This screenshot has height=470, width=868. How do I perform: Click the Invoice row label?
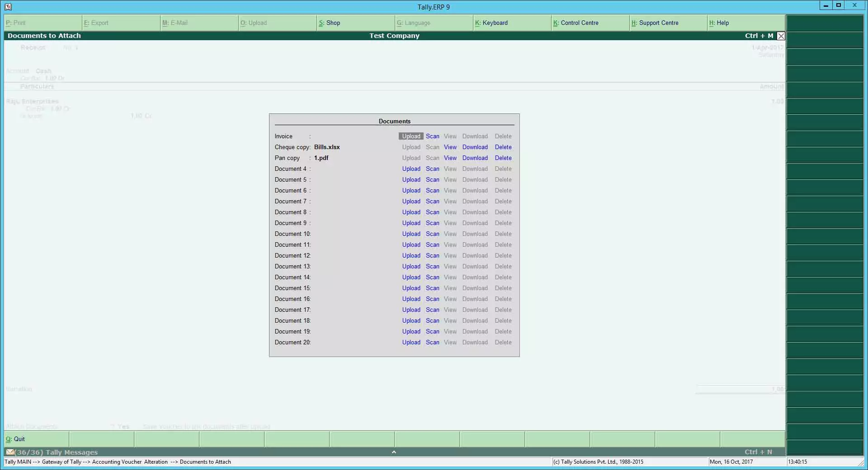[283, 136]
